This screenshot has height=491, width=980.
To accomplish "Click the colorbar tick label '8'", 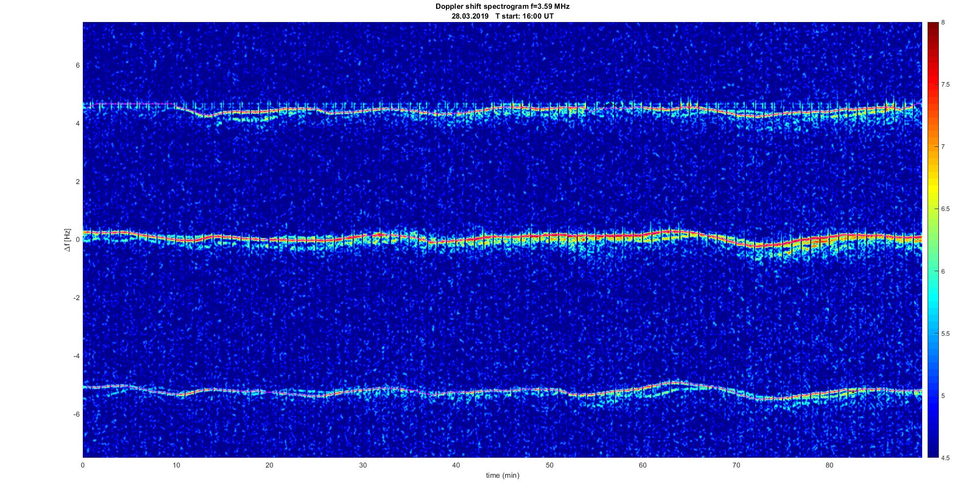I will (x=943, y=23).
